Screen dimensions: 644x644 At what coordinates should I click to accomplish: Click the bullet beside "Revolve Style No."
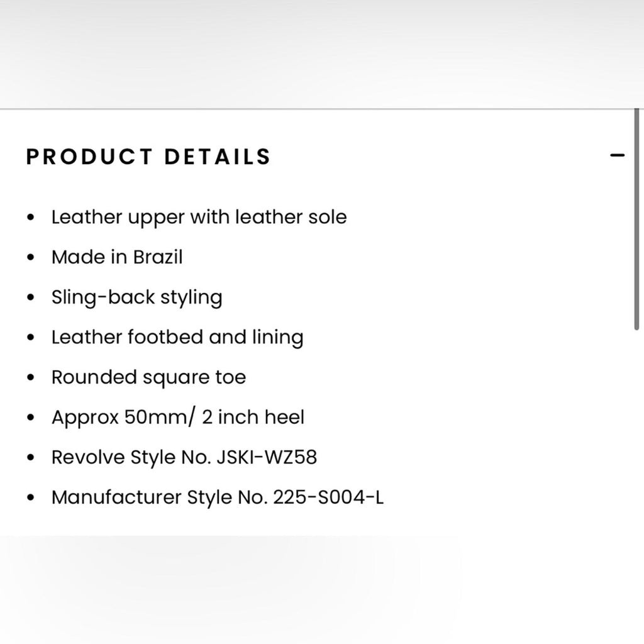click(x=30, y=458)
